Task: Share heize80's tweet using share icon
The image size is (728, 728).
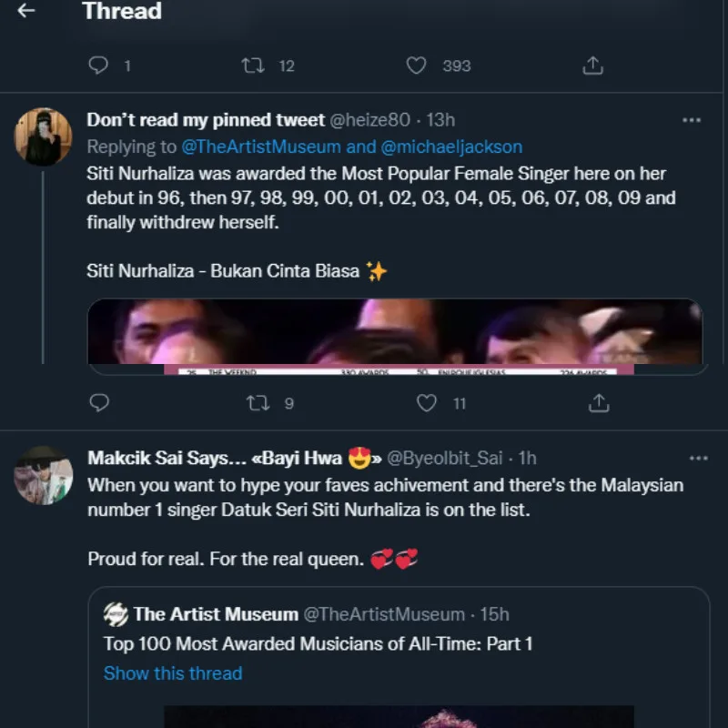Action: coord(599,402)
